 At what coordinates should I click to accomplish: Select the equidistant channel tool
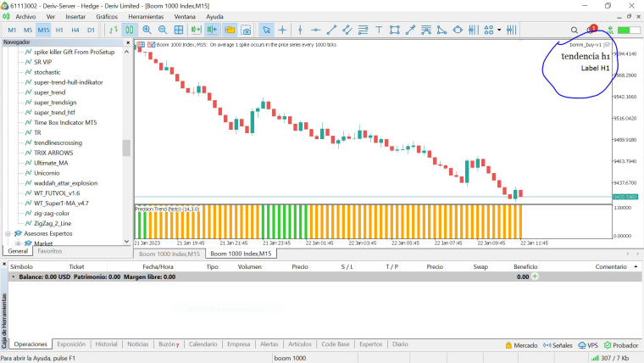pos(347,30)
